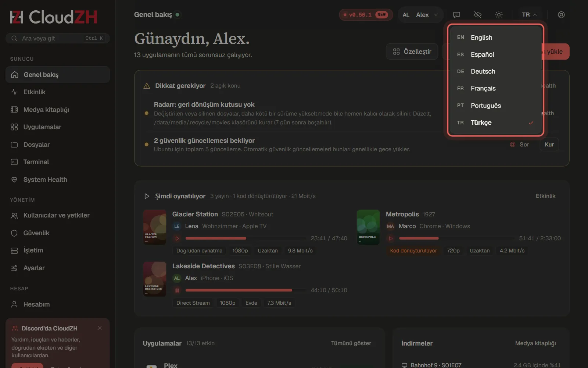588x368 pixels.
Task: Open İşletim operations page in sidebar
Action: point(58,250)
